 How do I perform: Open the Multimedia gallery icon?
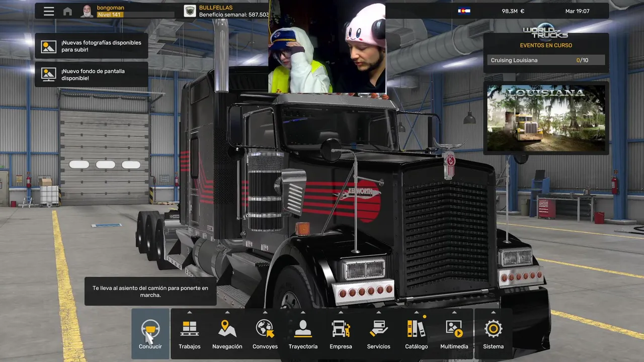(454, 329)
